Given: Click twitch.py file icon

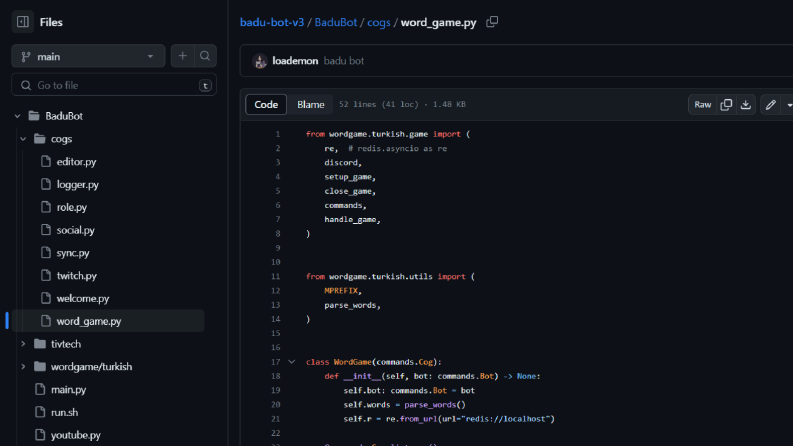Looking at the screenshot, I should [46, 275].
